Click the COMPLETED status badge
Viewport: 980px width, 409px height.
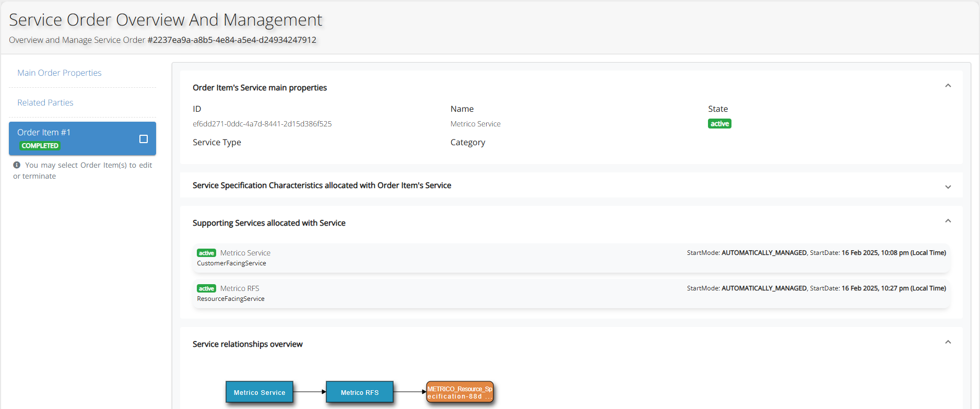(x=40, y=146)
